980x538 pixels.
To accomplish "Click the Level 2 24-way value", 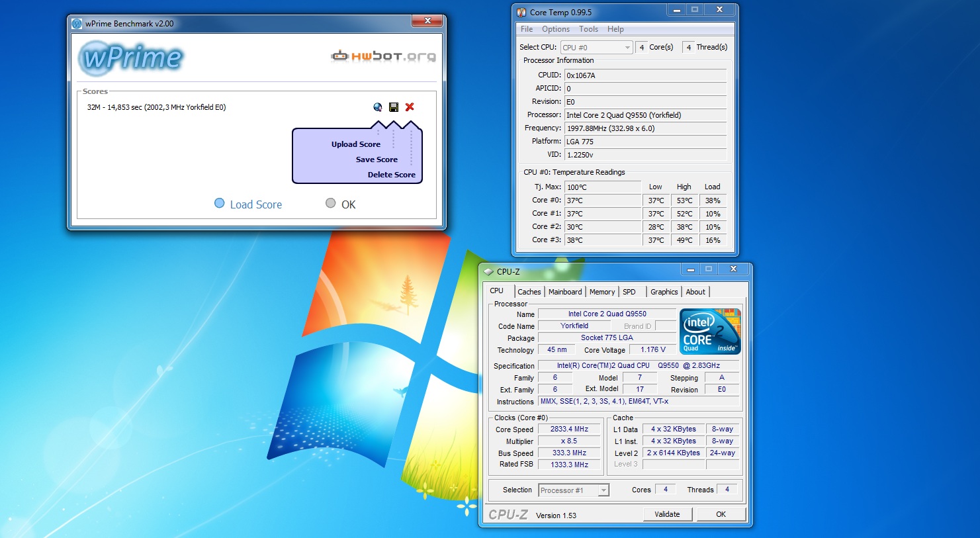I will coord(723,453).
